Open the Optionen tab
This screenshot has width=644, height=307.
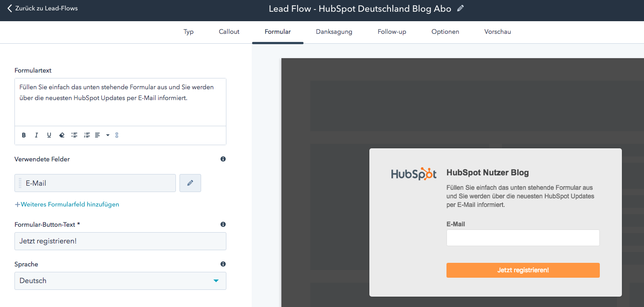(445, 32)
